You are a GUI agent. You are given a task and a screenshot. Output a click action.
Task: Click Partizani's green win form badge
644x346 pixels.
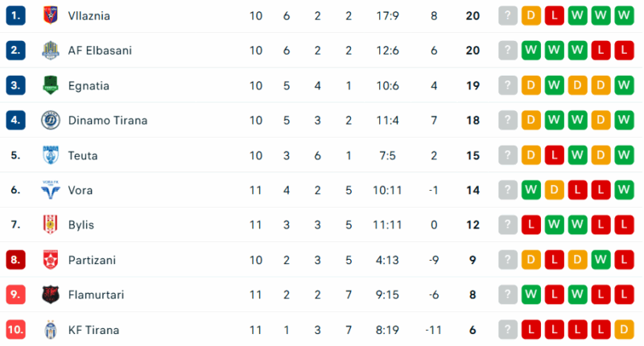click(600, 260)
